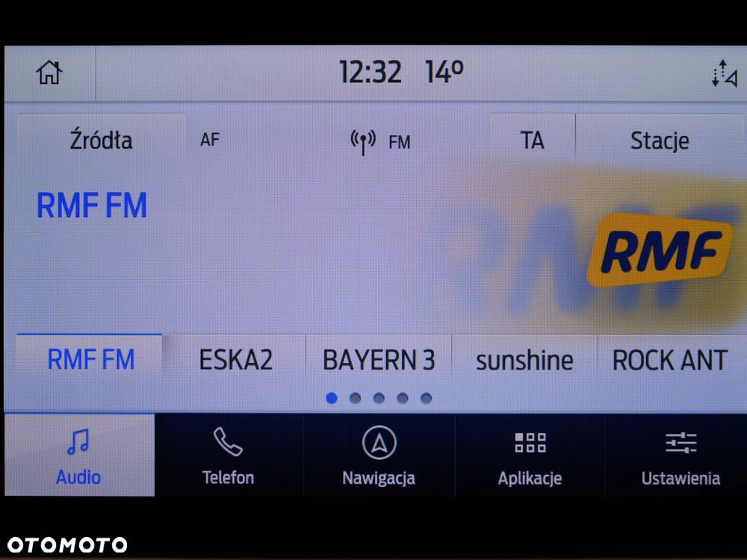Select the ESKA2 preset

tap(235, 360)
